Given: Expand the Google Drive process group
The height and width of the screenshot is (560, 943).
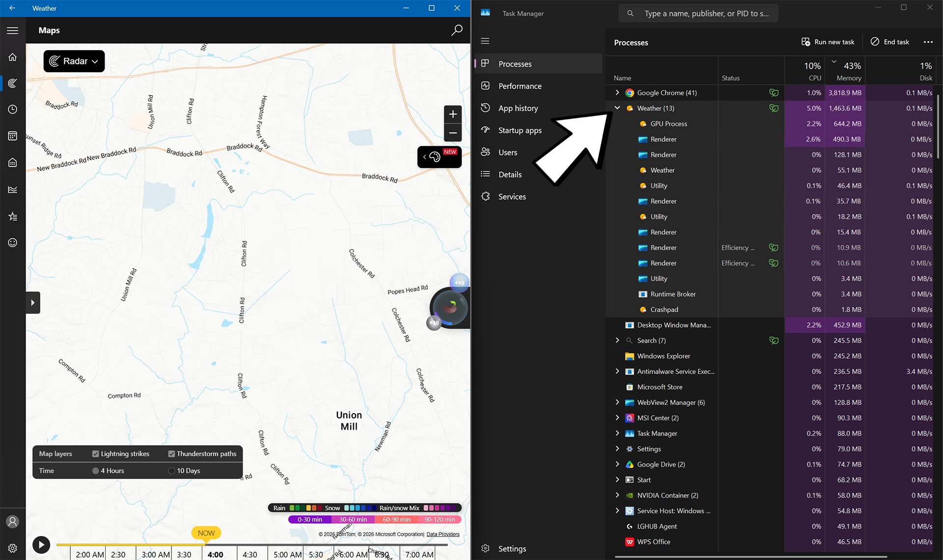Looking at the screenshot, I should click(x=617, y=464).
